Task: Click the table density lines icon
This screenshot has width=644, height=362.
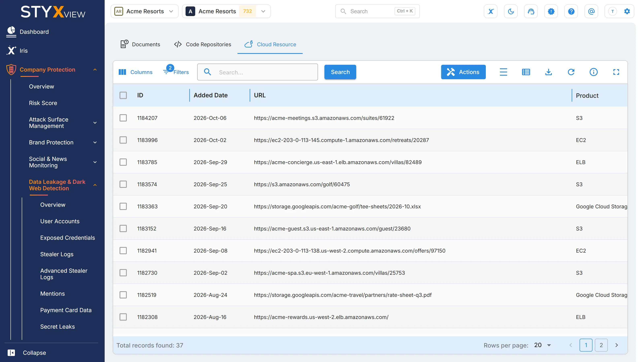Action: [x=503, y=72]
